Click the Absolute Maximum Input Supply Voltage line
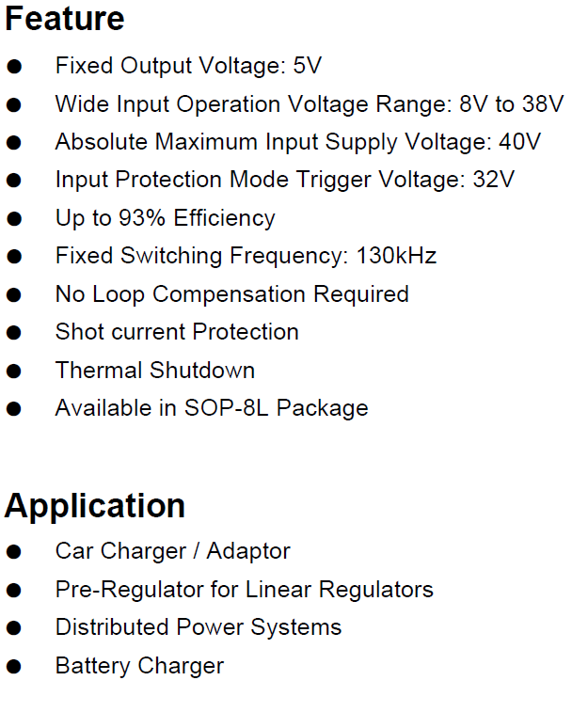 [298, 143]
